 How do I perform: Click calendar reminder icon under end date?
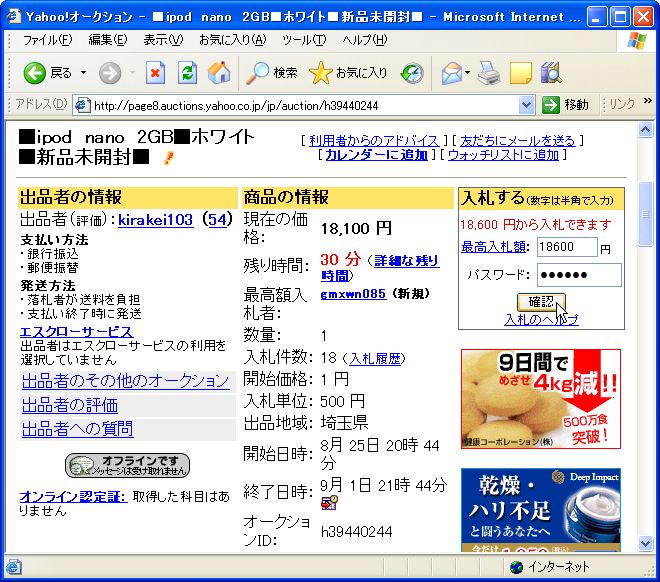click(x=329, y=502)
